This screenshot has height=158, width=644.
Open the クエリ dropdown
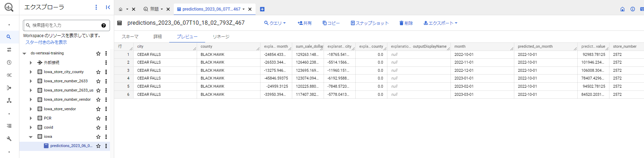pos(275,23)
